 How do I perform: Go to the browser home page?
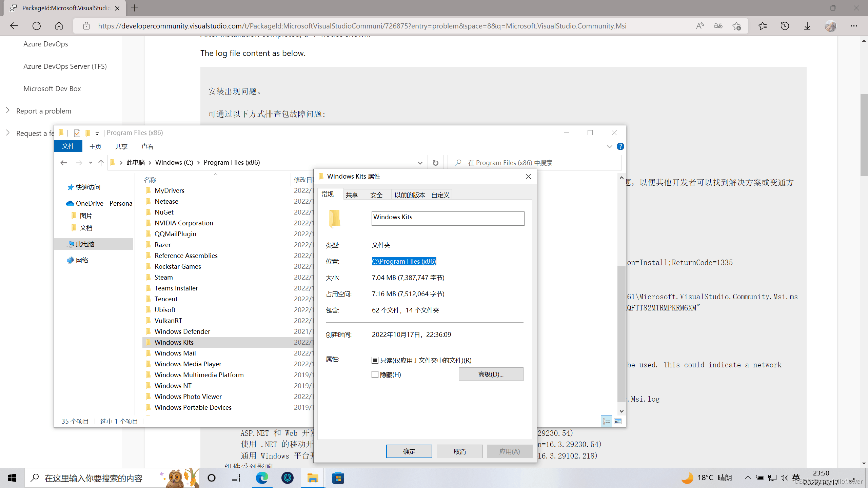[59, 26]
